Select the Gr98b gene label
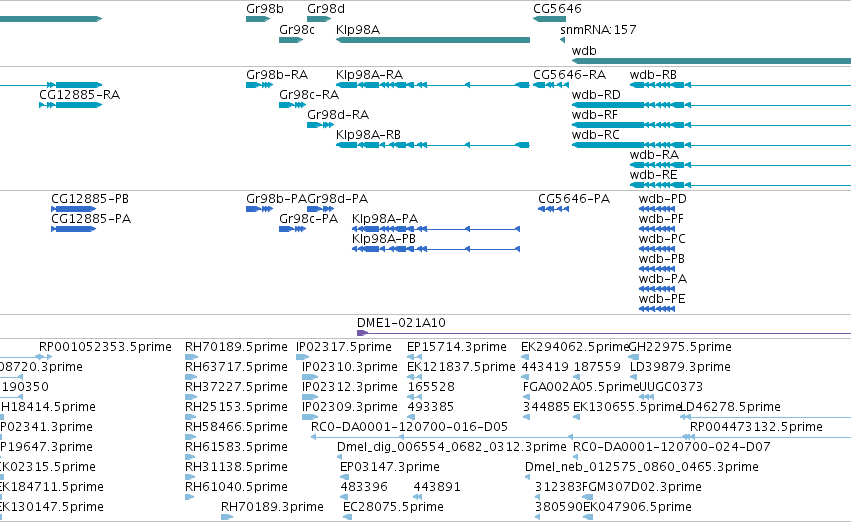Screen dimensions: 851x522 [x=264, y=9]
